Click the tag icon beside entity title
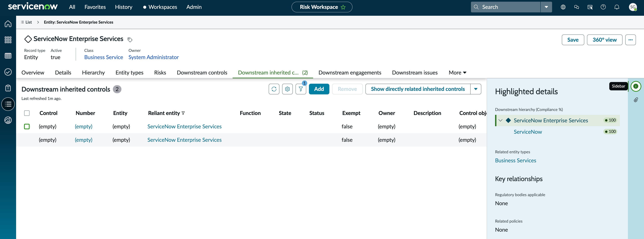 tap(130, 39)
